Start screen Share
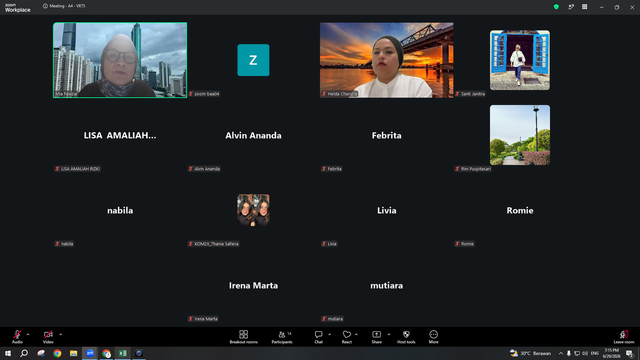The width and height of the screenshot is (640, 360). click(376, 337)
